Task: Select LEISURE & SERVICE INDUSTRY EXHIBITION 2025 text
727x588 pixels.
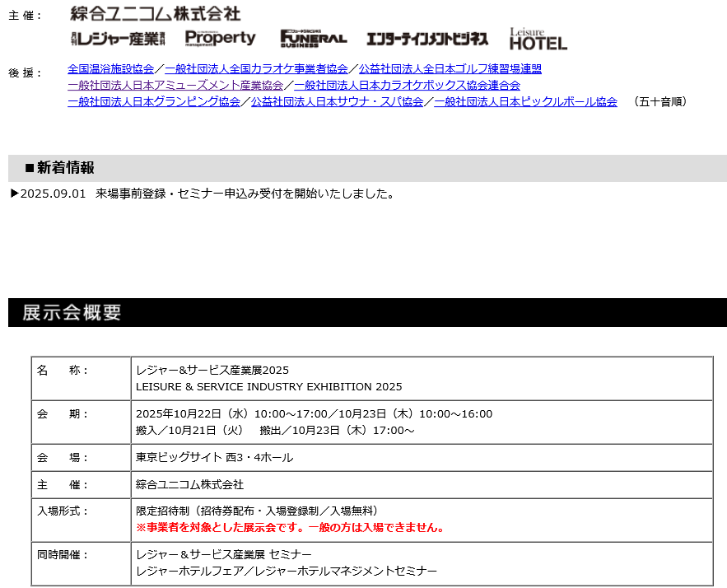Action: pyautogui.click(x=269, y=387)
